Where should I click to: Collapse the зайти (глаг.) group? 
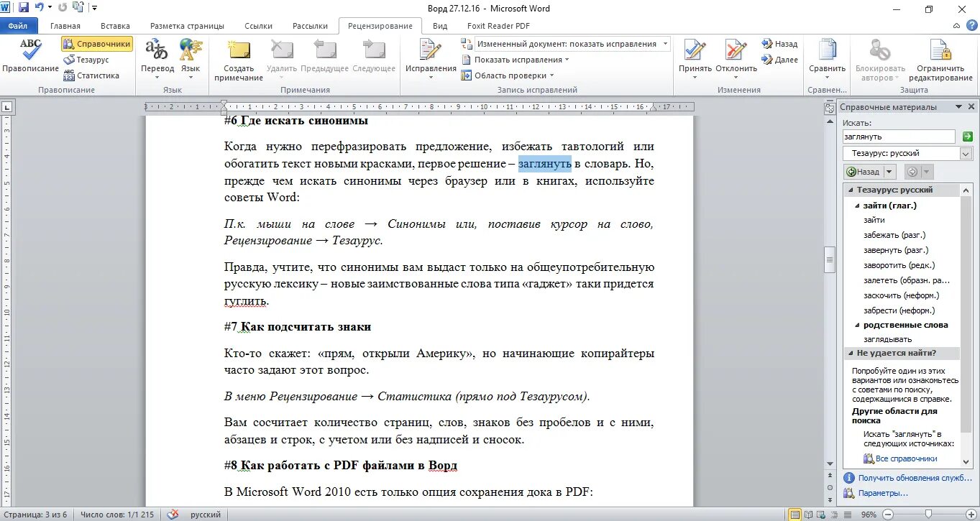tap(857, 206)
